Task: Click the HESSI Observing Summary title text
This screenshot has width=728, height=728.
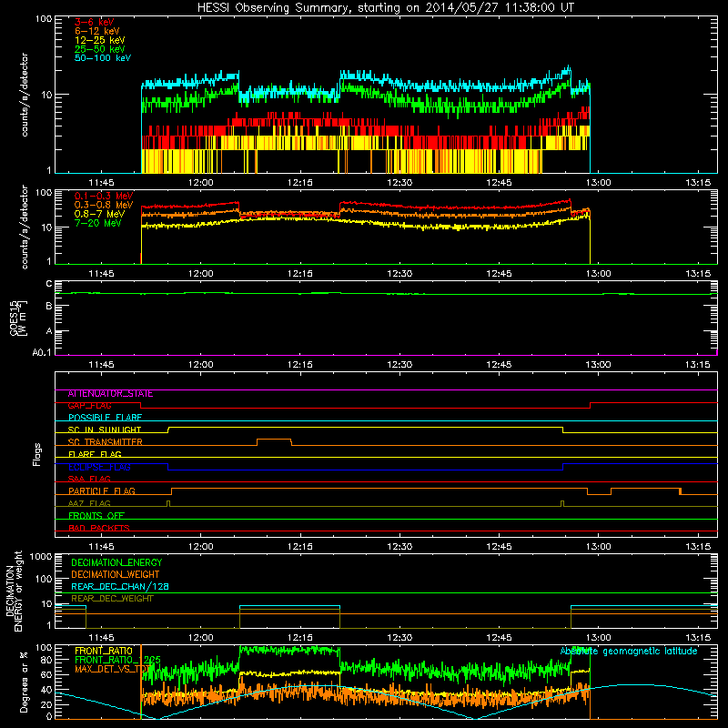Action: [x=385, y=8]
